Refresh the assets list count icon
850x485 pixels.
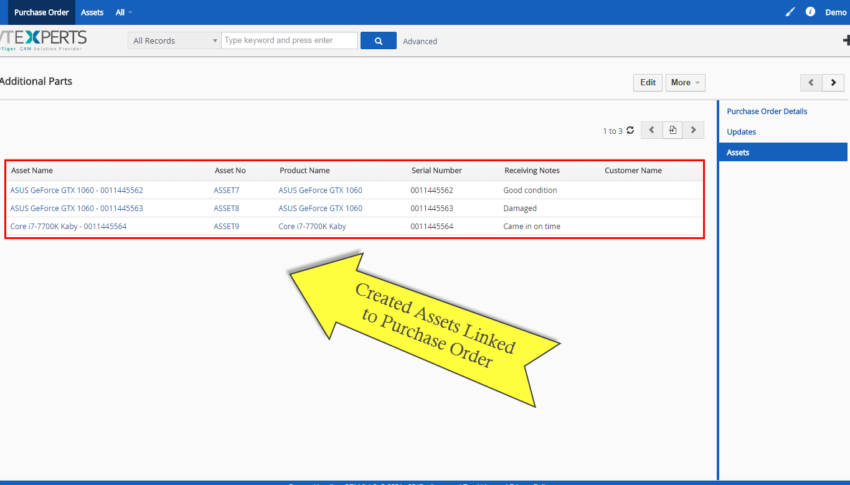(x=630, y=130)
